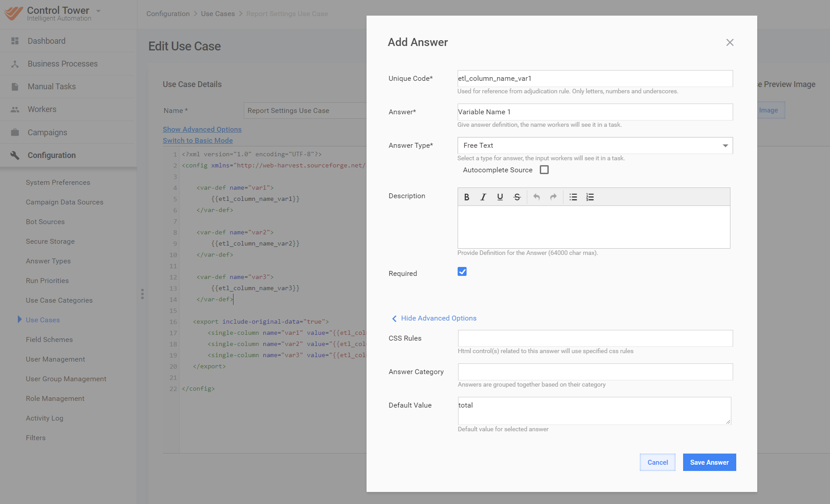The width and height of the screenshot is (830, 504).
Task: Open User Group Management page
Action: (66, 379)
